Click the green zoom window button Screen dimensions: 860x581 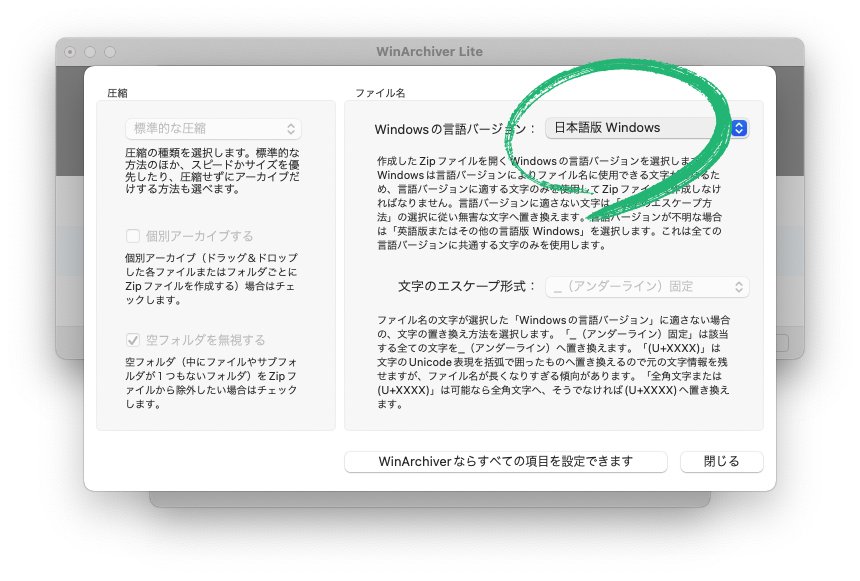[110, 52]
